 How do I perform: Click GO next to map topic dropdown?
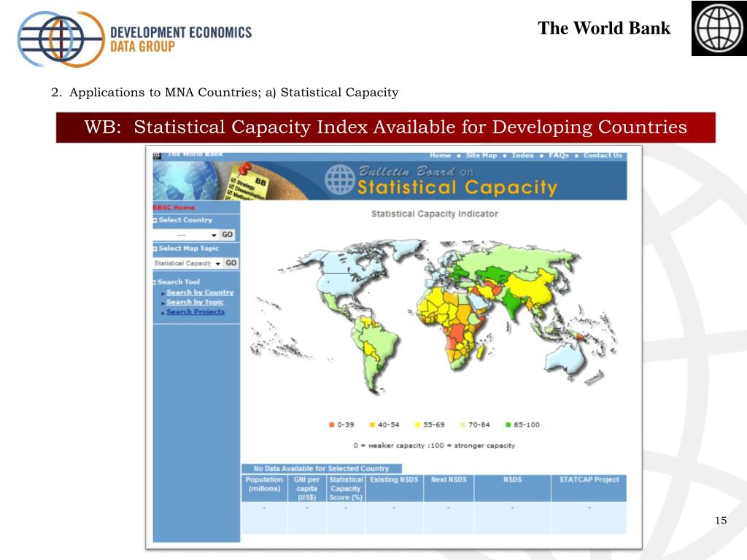click(231, 263)
